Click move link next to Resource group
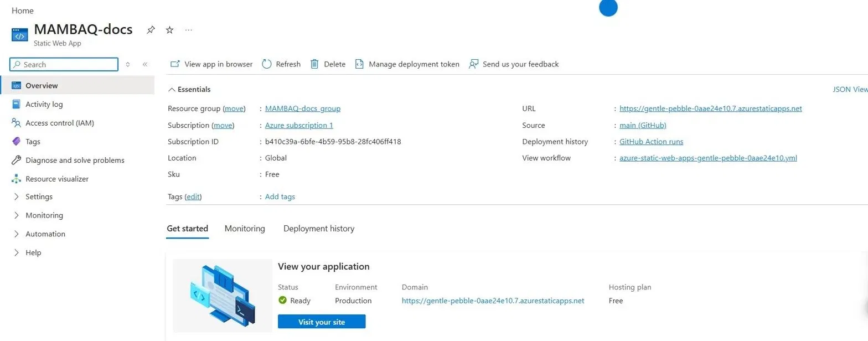 [x=234, y=108]
